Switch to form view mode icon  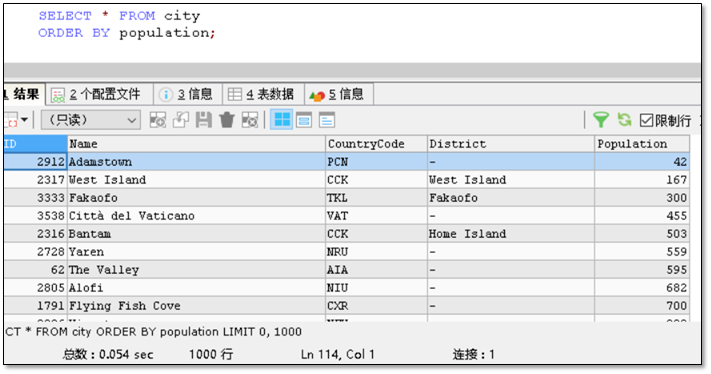click(304, 120)
